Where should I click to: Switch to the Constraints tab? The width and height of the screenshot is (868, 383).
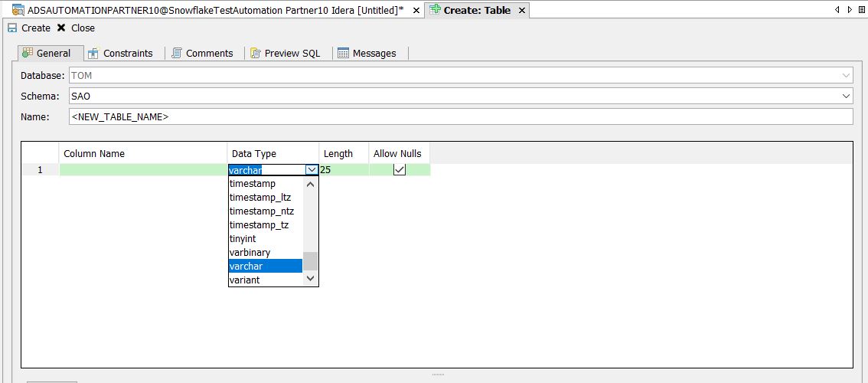coord(120,53)
